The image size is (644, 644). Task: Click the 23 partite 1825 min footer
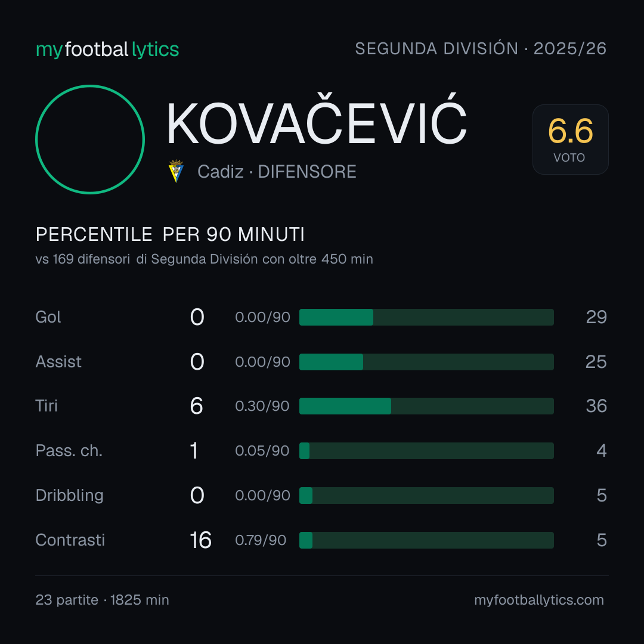tap(103, 600)
